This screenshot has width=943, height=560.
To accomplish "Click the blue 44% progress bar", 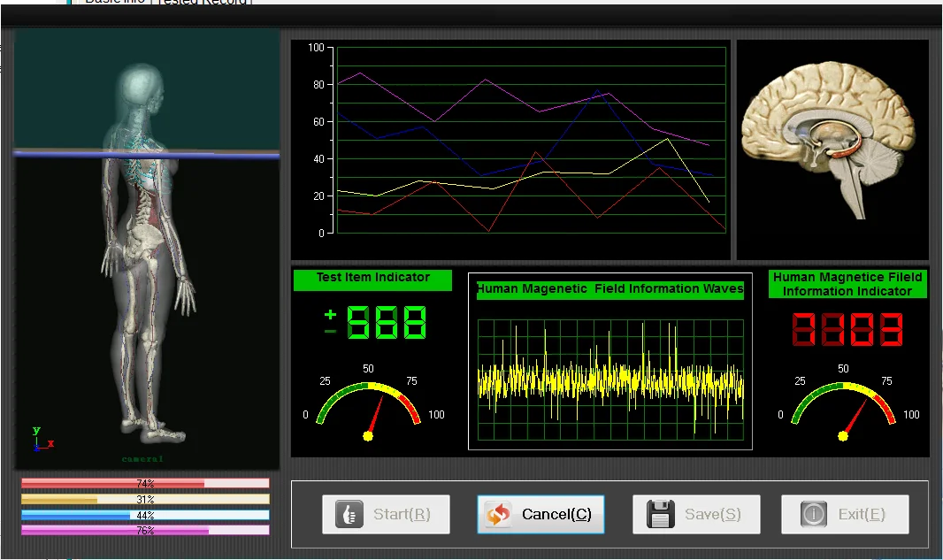I will (x=145, y=515).
